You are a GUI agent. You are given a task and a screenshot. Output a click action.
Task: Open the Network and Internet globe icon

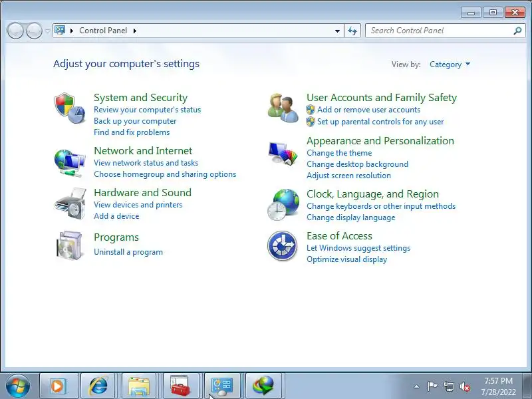point(70,163)
